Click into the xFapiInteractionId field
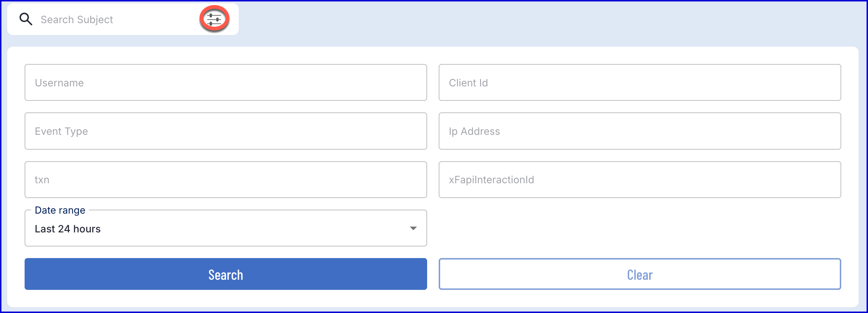The height and width of the screenshot is (313, 868). coord(639,179)
